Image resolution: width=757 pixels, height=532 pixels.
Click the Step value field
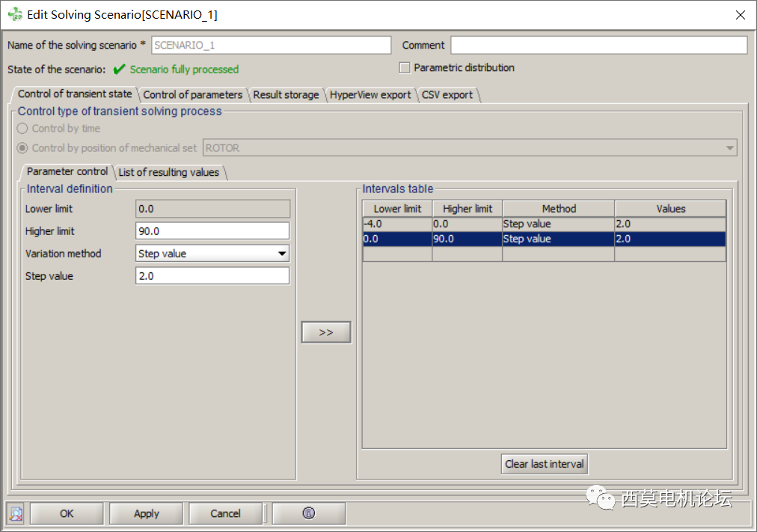coord(212,275)
